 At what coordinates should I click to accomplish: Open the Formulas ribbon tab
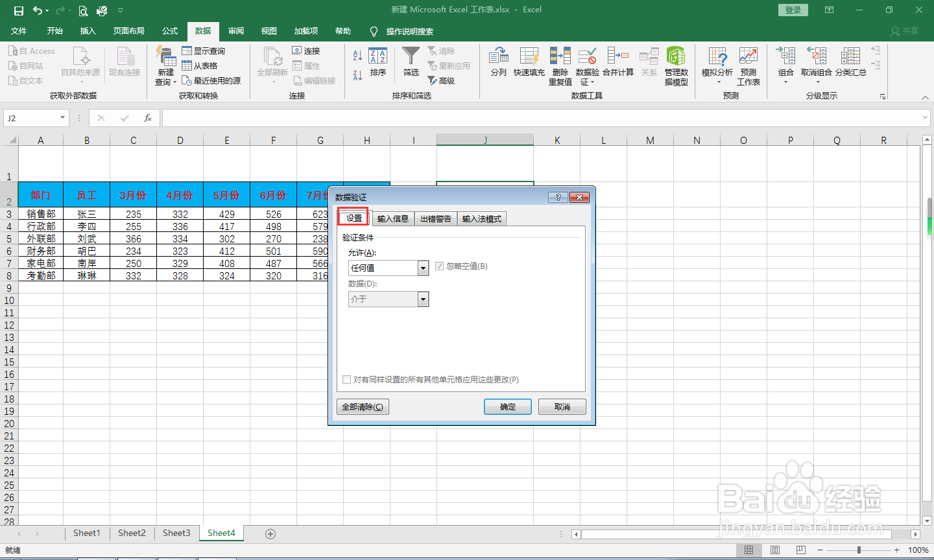[170, 31]
